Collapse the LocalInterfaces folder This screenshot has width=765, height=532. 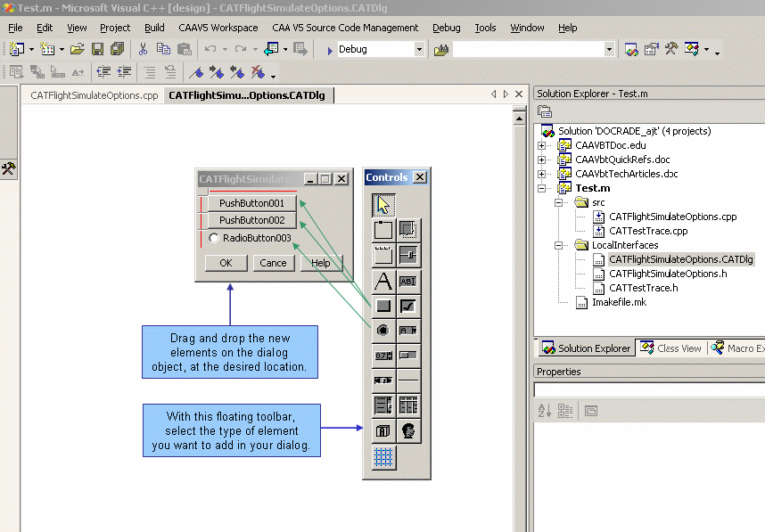coord(559,245)
